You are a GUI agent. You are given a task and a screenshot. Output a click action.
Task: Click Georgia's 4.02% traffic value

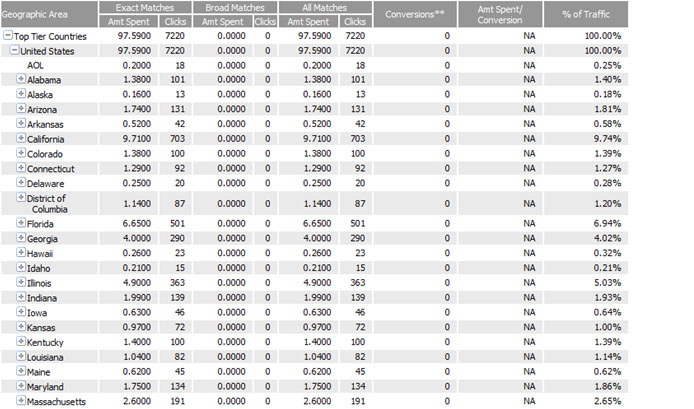(607, 238)
